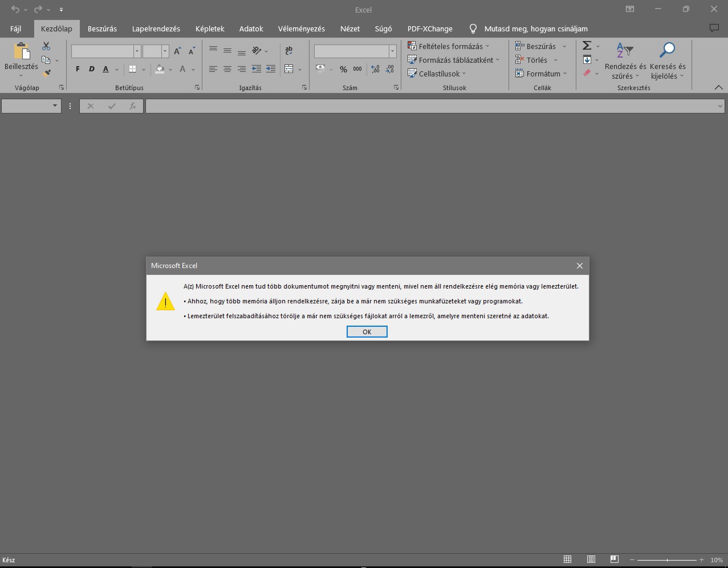
Task: Apply thousands separator (000) icon
Action: [x=357, y=69]
